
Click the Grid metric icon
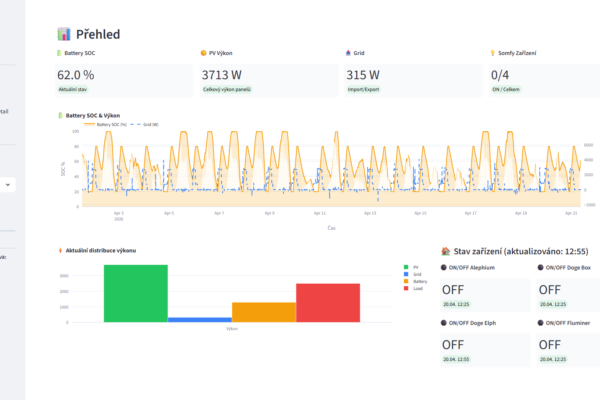pos(348,52)
